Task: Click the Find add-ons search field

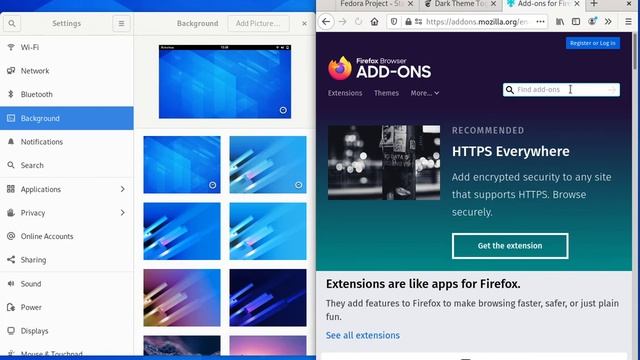Action: (x=561, y=90)
